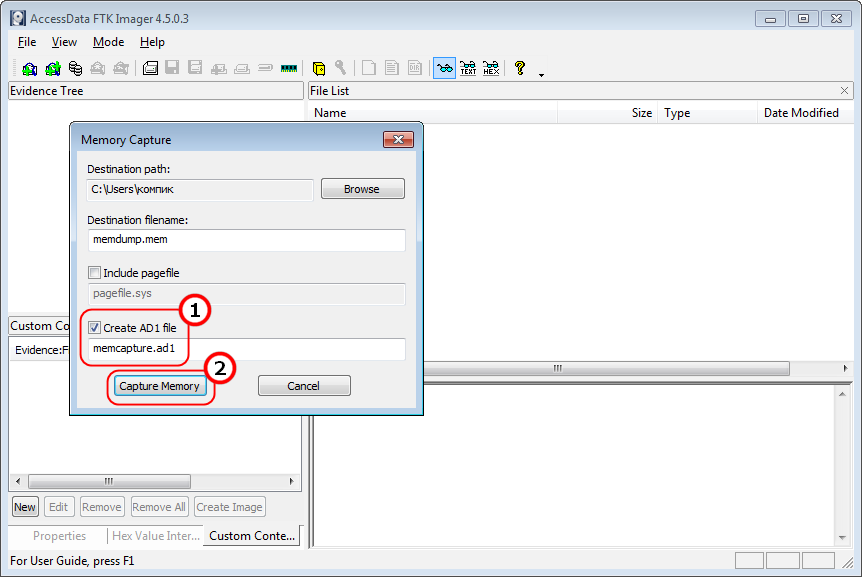Close the File List pane

coord(844,91)
